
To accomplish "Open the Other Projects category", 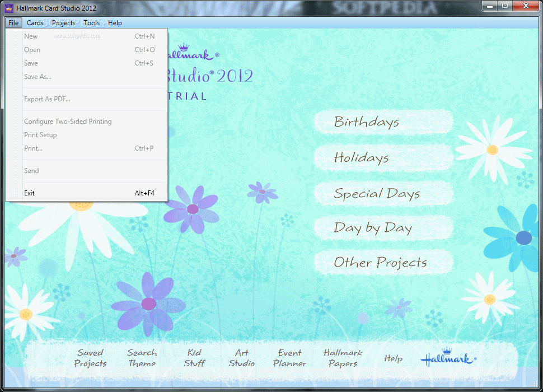I will [x=383, y=263].
